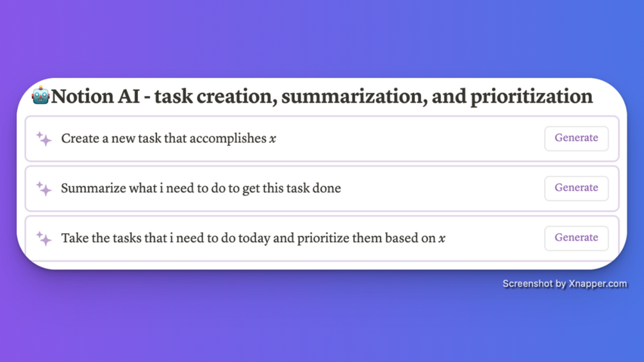Click the sparkle icon beside 'Take the tasks'
644x362 pixels.
[44, 238]
